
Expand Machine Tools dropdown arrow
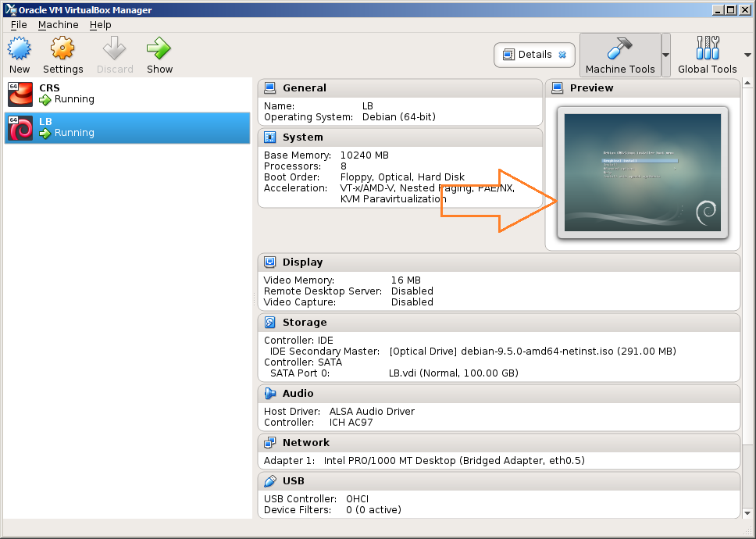pyautogui.click(x=666, y=55)
